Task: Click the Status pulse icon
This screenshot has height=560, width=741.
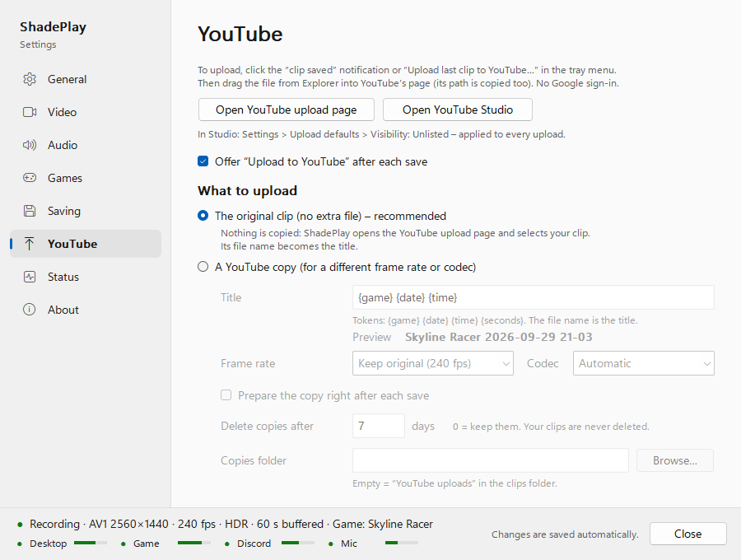Action: (x=30, y=277)
